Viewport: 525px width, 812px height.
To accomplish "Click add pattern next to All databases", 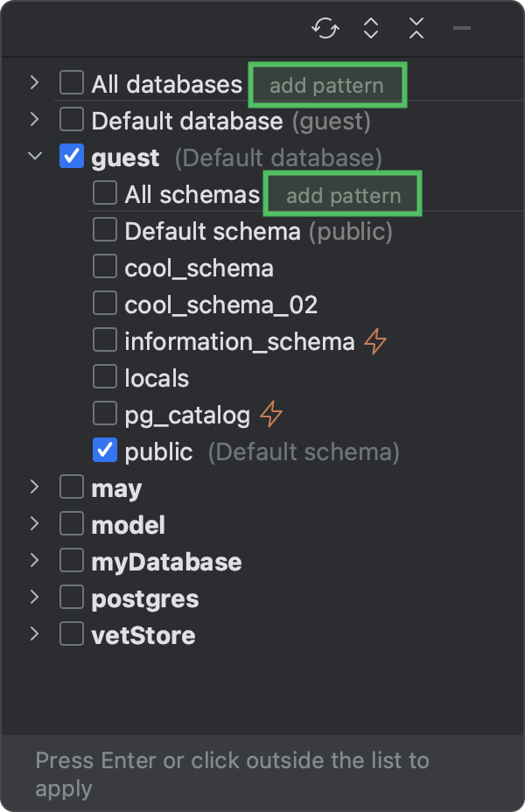I will 327,84.
